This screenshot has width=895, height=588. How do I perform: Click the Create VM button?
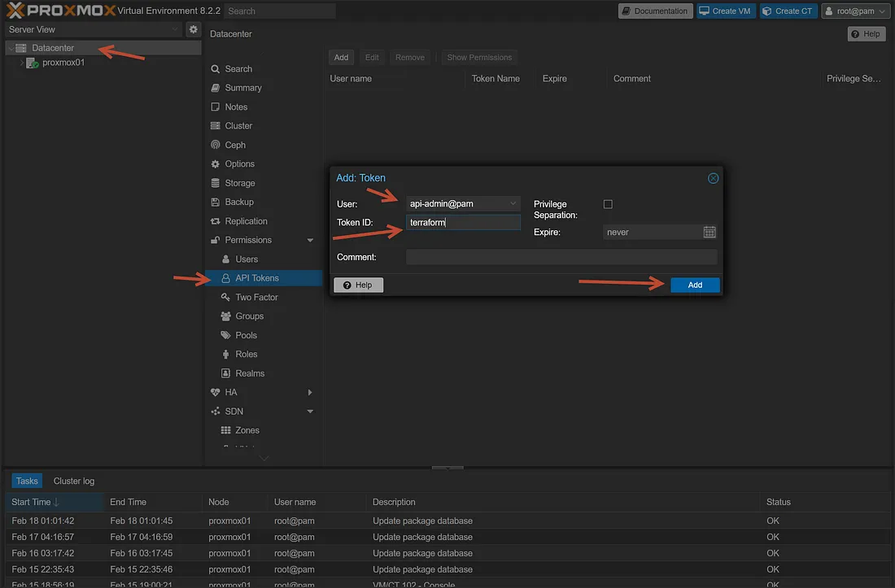(725, 11)
